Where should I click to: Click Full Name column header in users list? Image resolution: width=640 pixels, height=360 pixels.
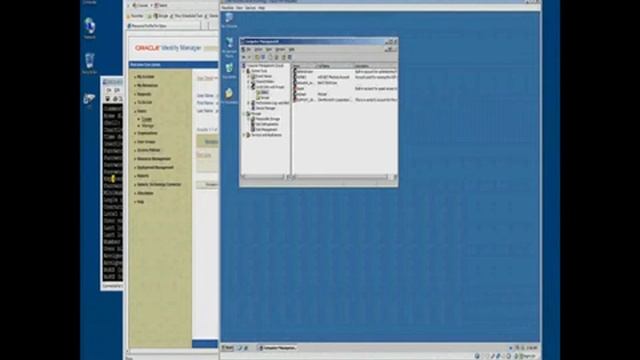click(x=334, y=66)
